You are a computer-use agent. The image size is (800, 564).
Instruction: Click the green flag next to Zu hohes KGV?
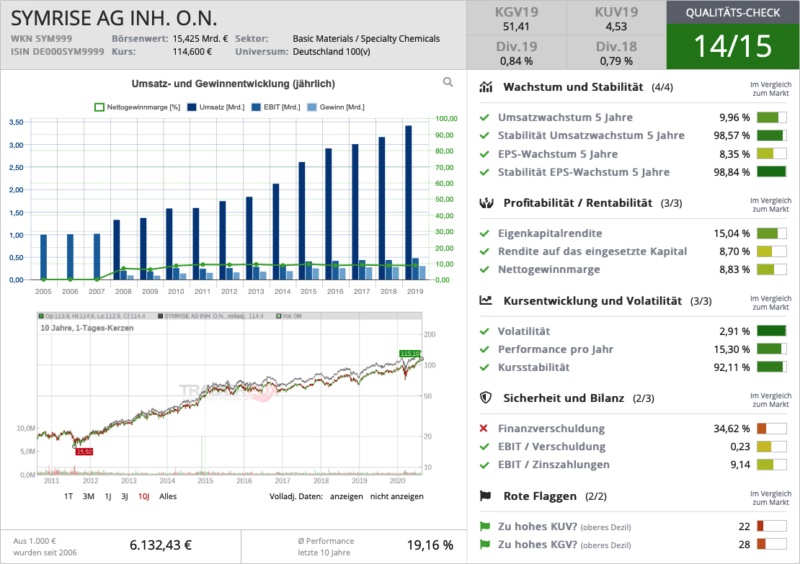point(485,544)
